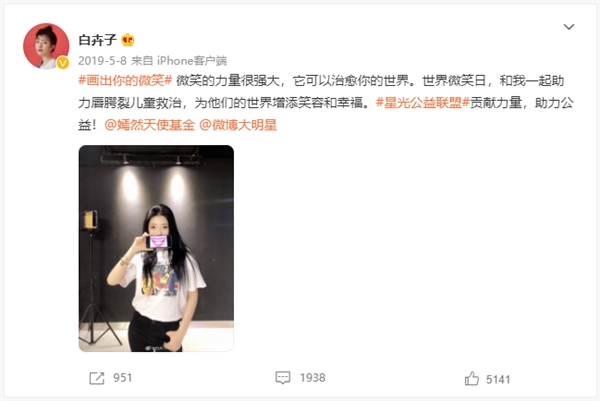This screenshot has height=401, width=600.
Task: Click the like count 5141
Action: (498, 379)
